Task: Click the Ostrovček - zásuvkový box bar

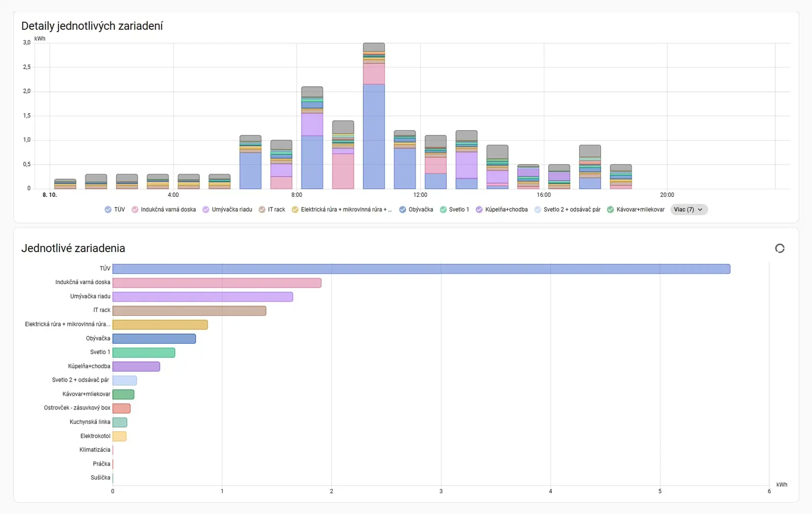Action: click(x=121, y=408)
